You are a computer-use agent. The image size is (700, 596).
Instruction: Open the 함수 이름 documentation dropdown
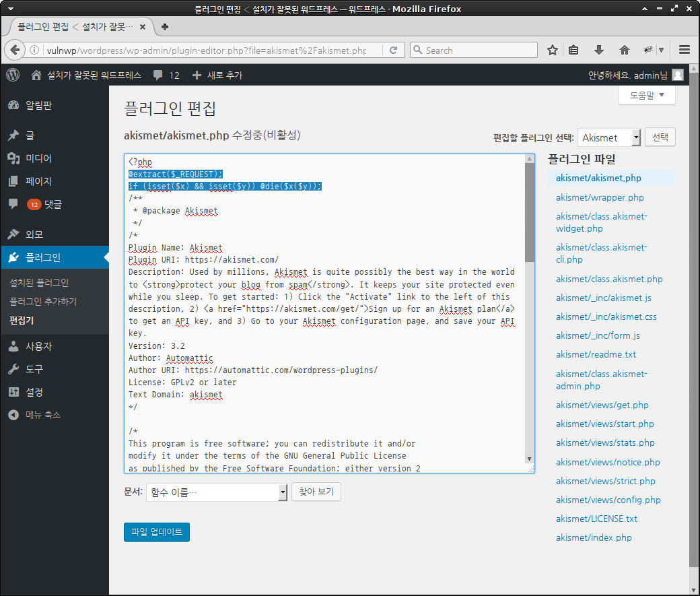point(217,492)
